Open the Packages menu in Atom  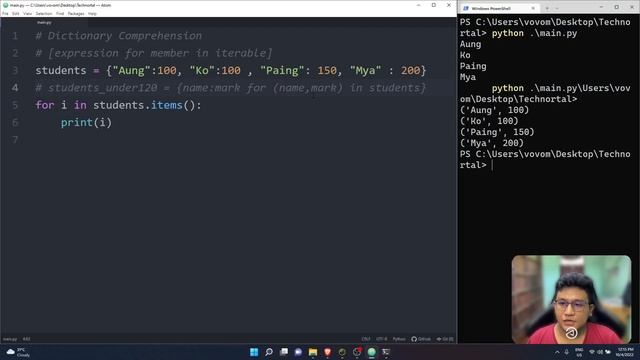click(x=76, y=13)
